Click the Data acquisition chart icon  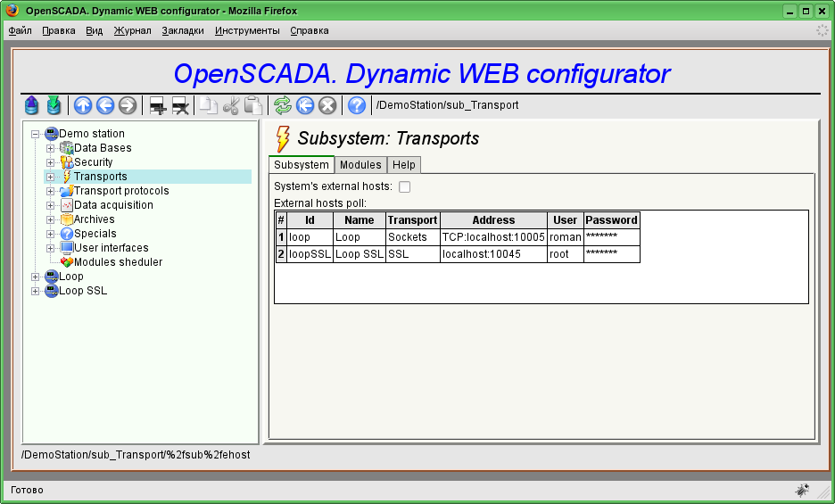[67, 204]
